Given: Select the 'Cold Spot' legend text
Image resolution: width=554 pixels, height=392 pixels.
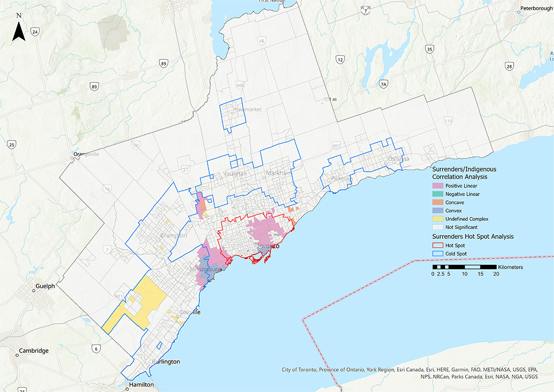Looking at the screenshot, I should [456, 254].
